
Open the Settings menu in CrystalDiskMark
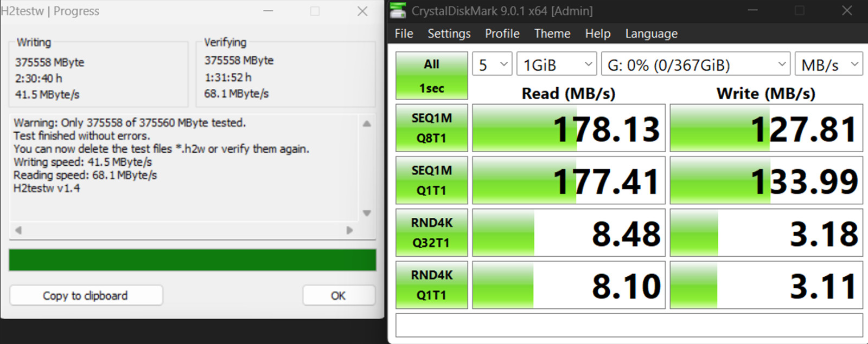tap(449, 34)
